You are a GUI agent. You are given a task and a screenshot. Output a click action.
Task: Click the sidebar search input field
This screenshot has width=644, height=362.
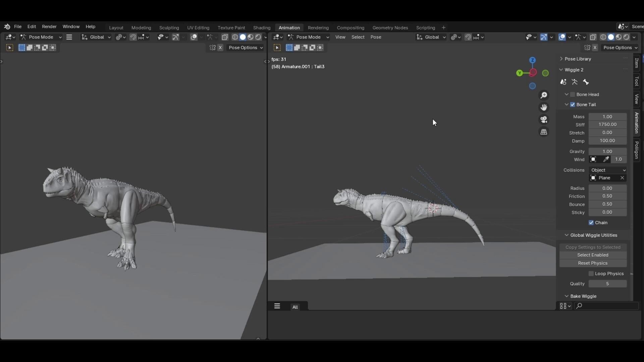[607, 306]
